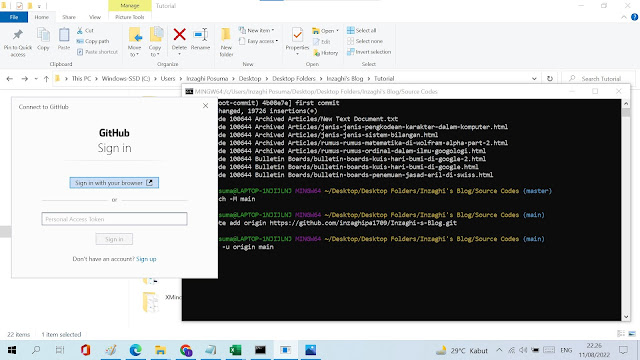The height and width of the screenshot is (360, 640).
Task: Click the Personal Access Token field
Action: [114, 219]
